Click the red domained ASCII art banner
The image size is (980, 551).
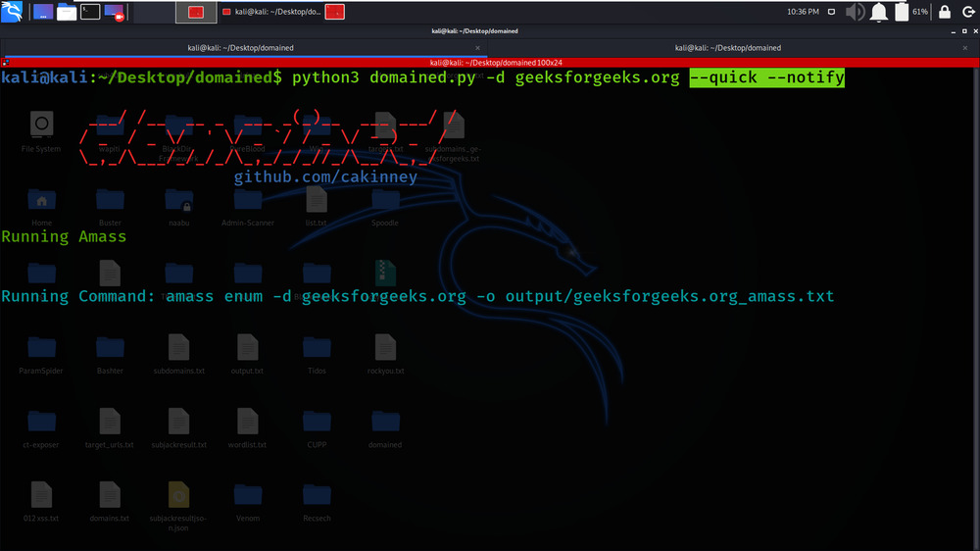pos(269,137)
